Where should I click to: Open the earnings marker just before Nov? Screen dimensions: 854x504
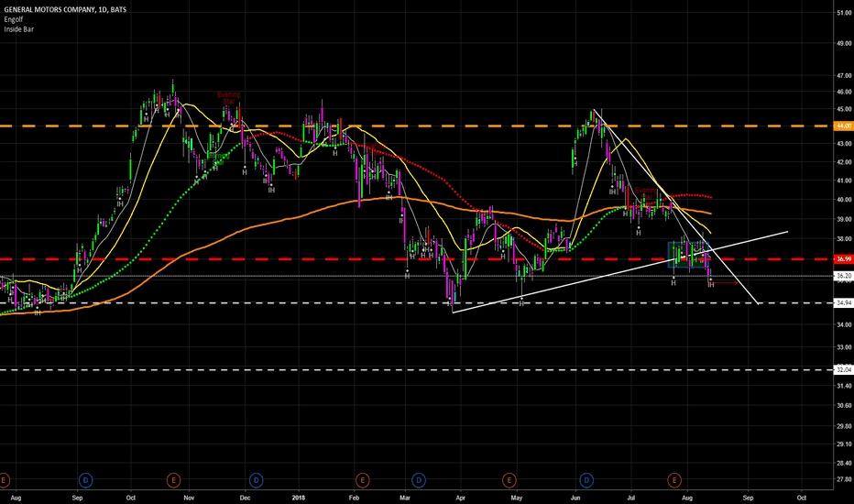[x=173, y=480]
